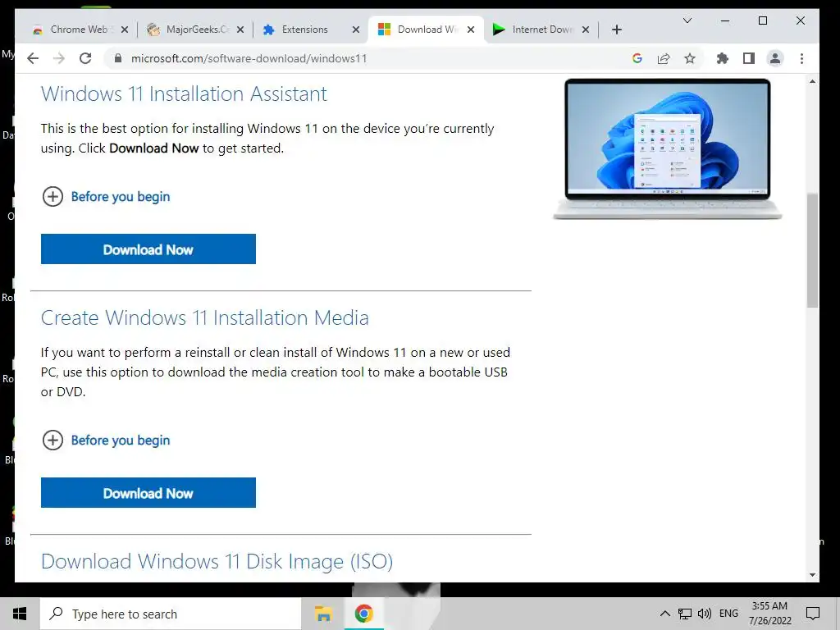The image size is (840, 630).
Task: Close the Internet Download tab
Action: coord(586,30)
